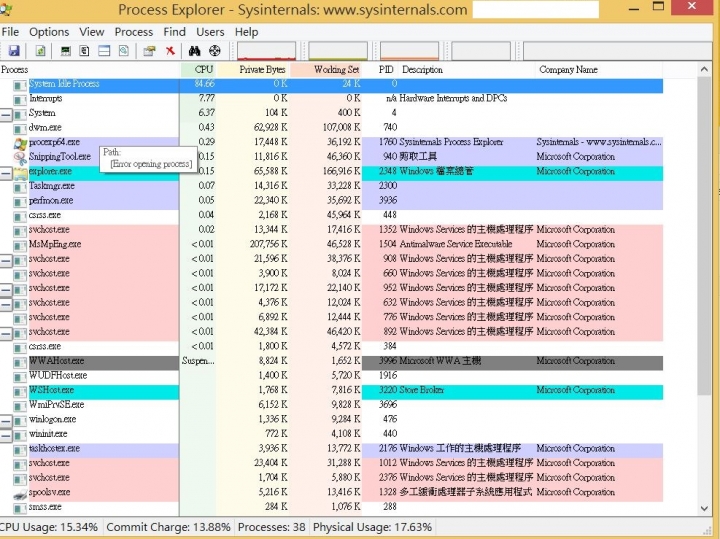The height and width of the screenshot is (539, 720).
Task: Sort by the Private Bytes column header
Action: coord(253,70)
